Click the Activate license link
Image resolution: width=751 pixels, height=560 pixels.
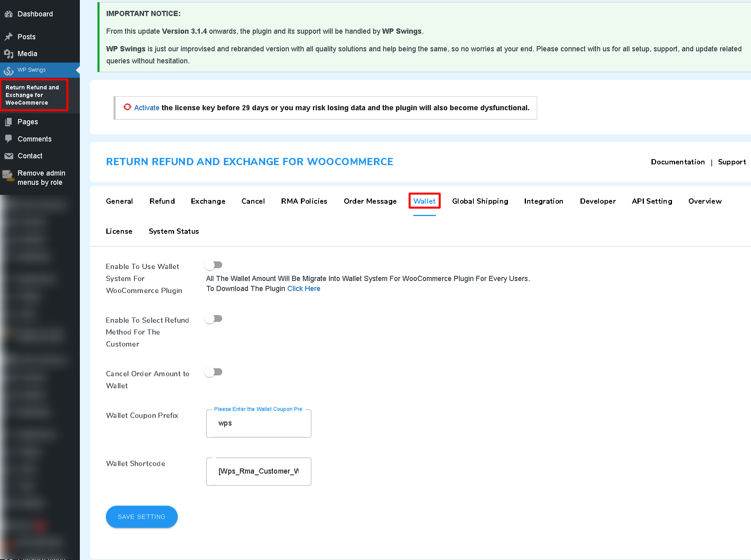(147, 108)
